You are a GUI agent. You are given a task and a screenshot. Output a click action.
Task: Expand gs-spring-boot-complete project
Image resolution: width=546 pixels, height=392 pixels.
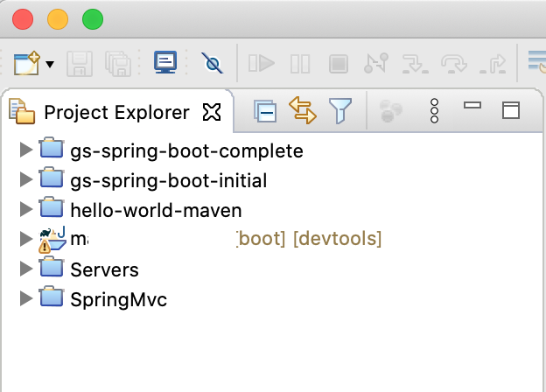point(26,150)
